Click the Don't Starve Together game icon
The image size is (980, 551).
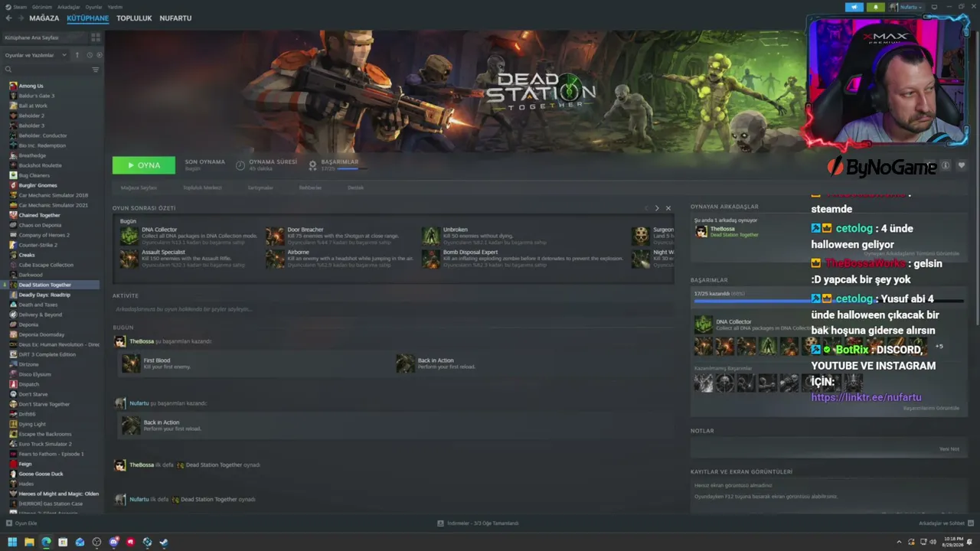[x=13, y=404]
